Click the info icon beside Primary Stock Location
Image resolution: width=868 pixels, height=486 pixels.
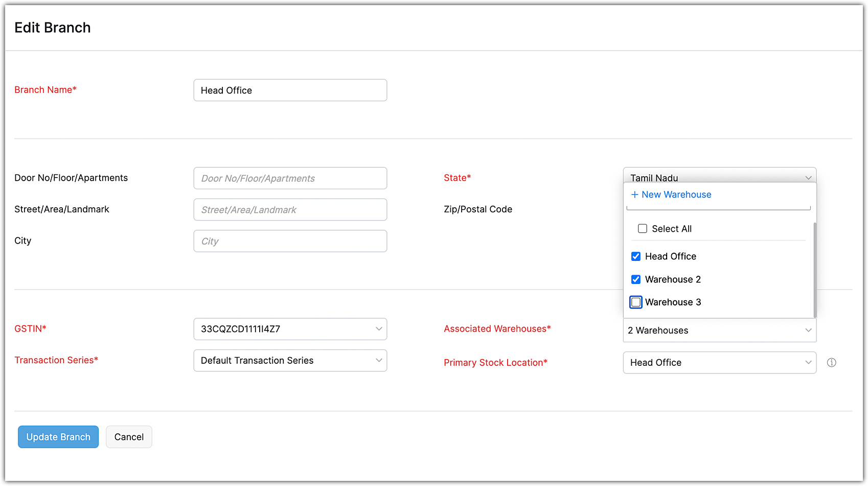tap(832, 363)
